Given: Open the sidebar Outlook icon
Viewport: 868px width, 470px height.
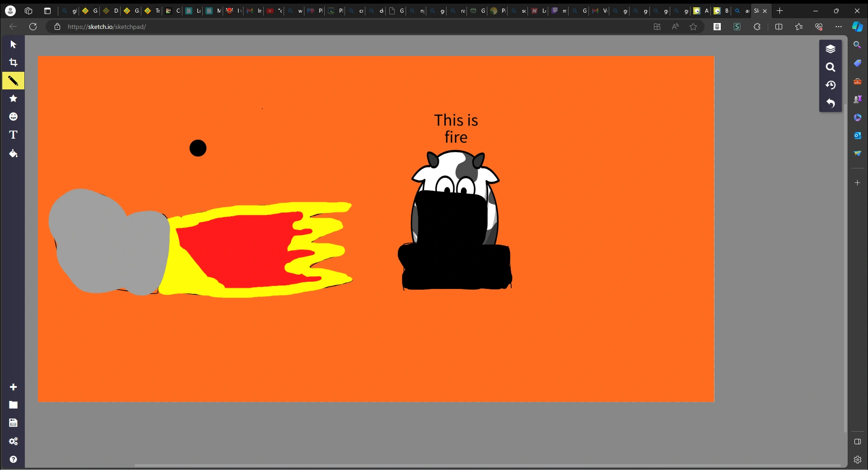Looking at the screenshot, I should 857,135.
